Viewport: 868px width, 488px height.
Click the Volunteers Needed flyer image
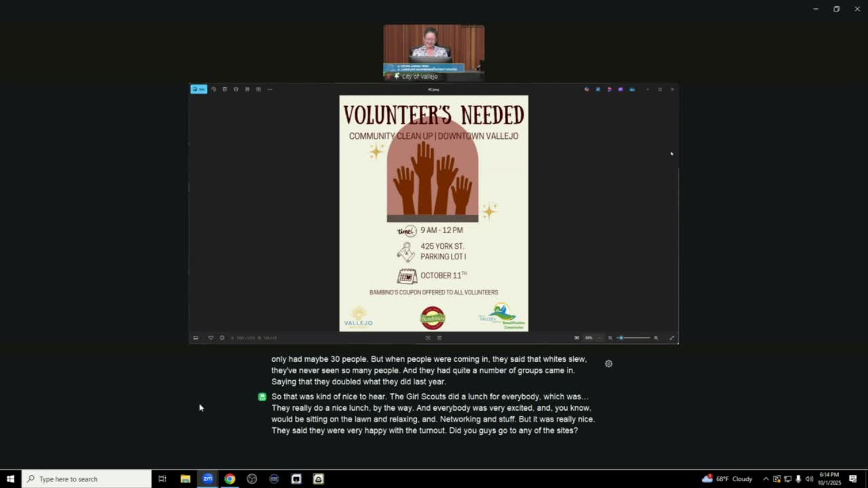pyautogui.click(x=434, y=213)
